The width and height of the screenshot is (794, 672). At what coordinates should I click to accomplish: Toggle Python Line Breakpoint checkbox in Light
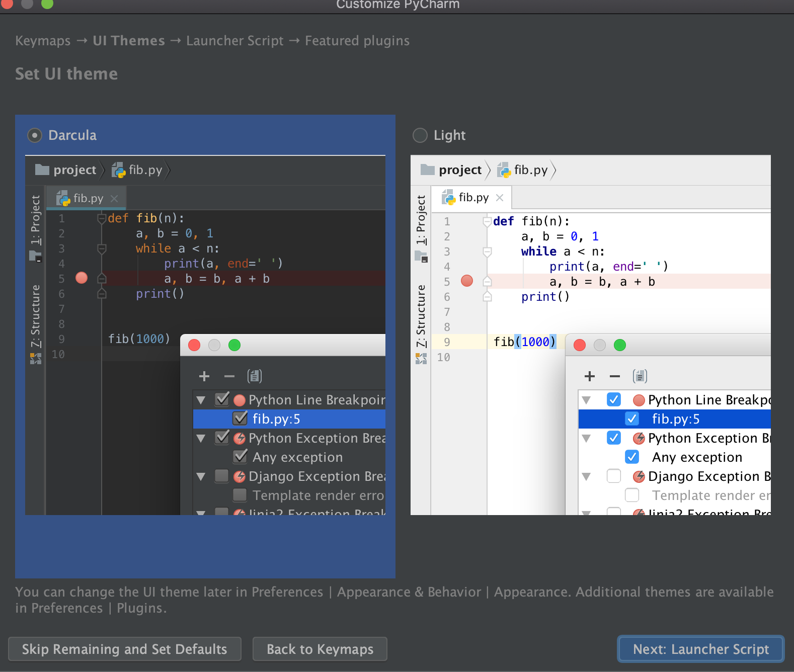coord(614,399)
